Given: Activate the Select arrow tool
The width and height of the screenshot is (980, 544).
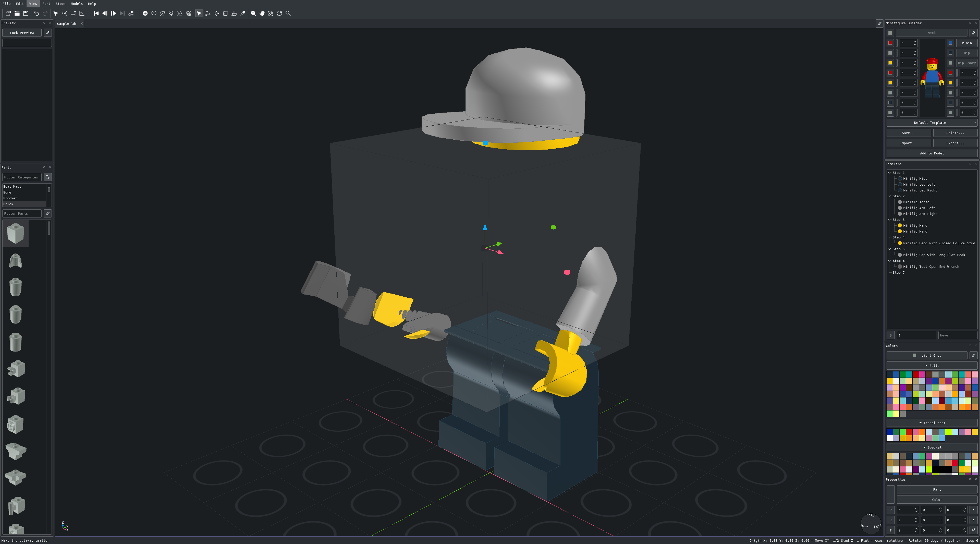Looking at the screenshot, I should [199, 13].
